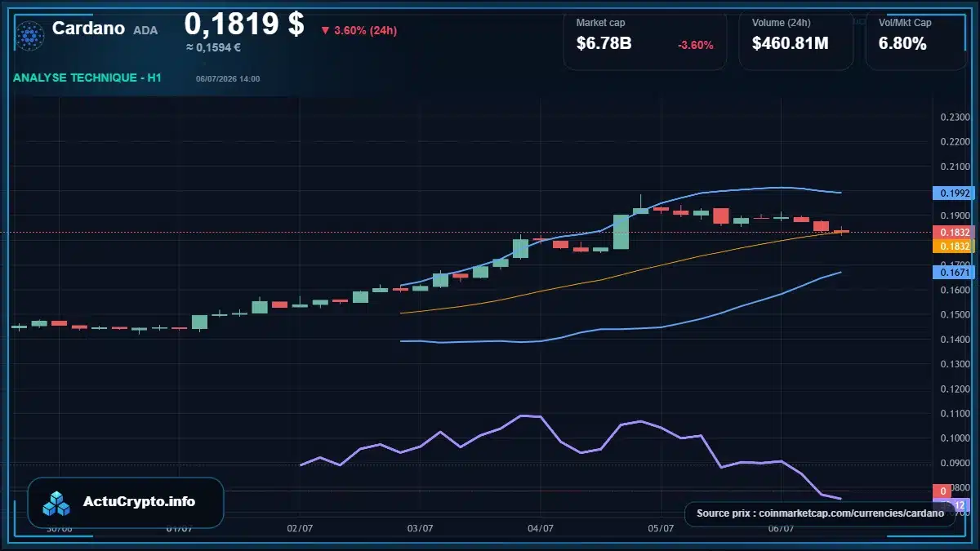Image resolution: width=980 pixels, height=551 pixels.
Task: Click the 0.1200 price axis label
Action: click(955, 389)
